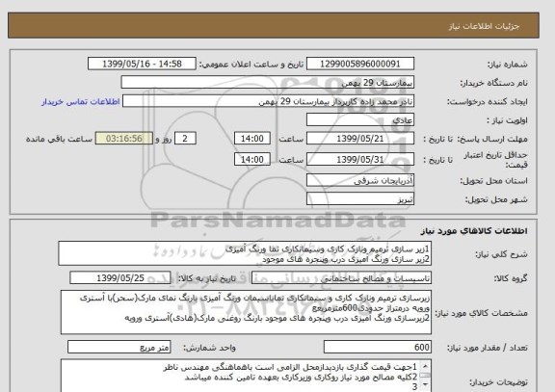This screenshot has height=392, width=555.
Task: Click the remaining days field showing 2
Action: (x=185, y=139)
